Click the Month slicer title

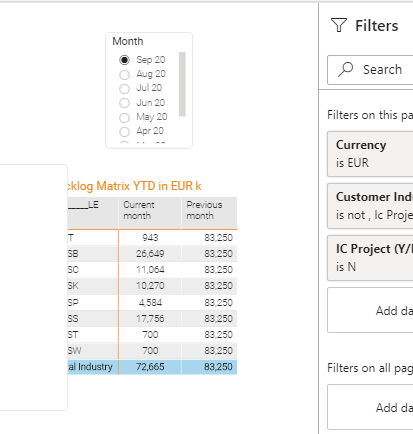tap(128, 41)
